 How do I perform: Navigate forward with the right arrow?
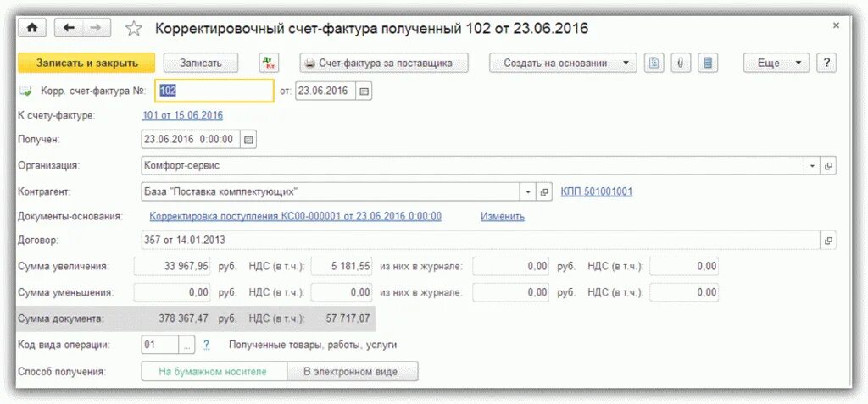click(97, 28)
